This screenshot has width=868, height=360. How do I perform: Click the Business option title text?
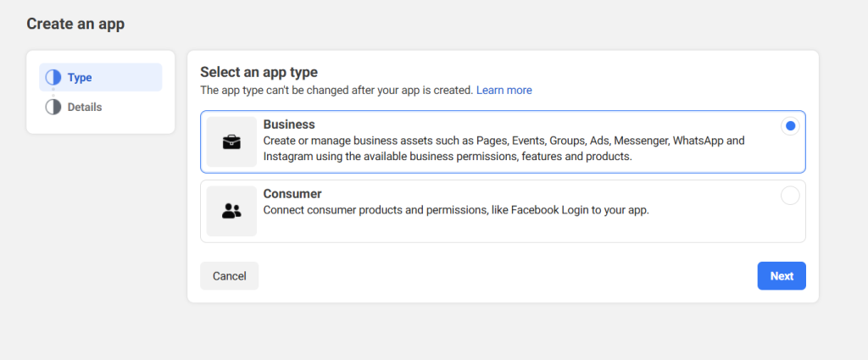click(x=289, y=125)
